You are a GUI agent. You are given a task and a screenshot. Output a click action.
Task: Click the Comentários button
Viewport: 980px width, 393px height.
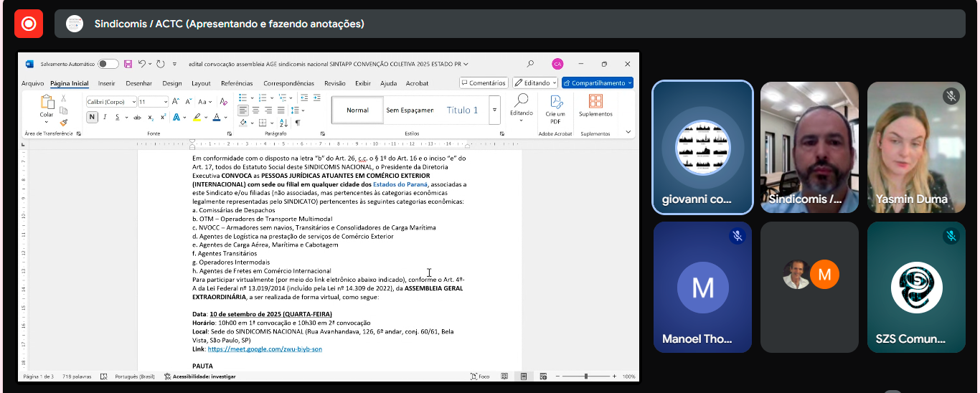coord(484,83)
